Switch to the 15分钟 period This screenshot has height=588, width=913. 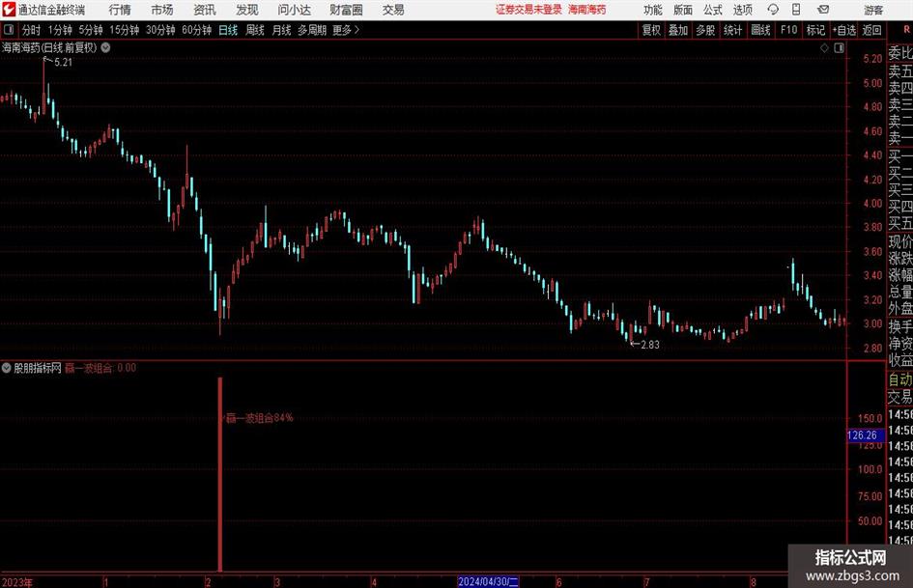[125, 30]
